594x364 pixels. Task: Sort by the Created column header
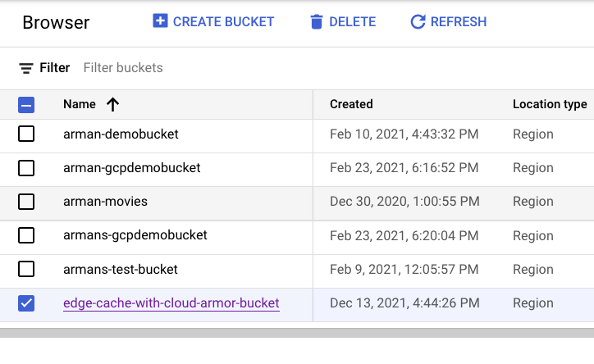coord(351,104)
